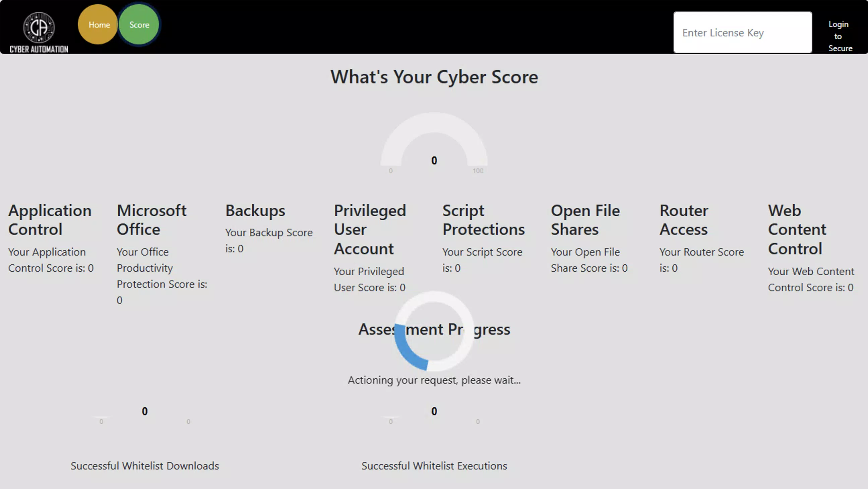Click 'Your Script Score is: 0' text
The image size is (868, 489).
[x=482, y=260]
